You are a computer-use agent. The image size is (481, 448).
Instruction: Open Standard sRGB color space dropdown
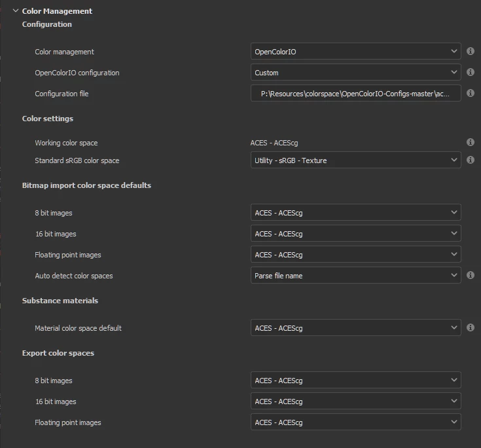[x=355, y=160]
